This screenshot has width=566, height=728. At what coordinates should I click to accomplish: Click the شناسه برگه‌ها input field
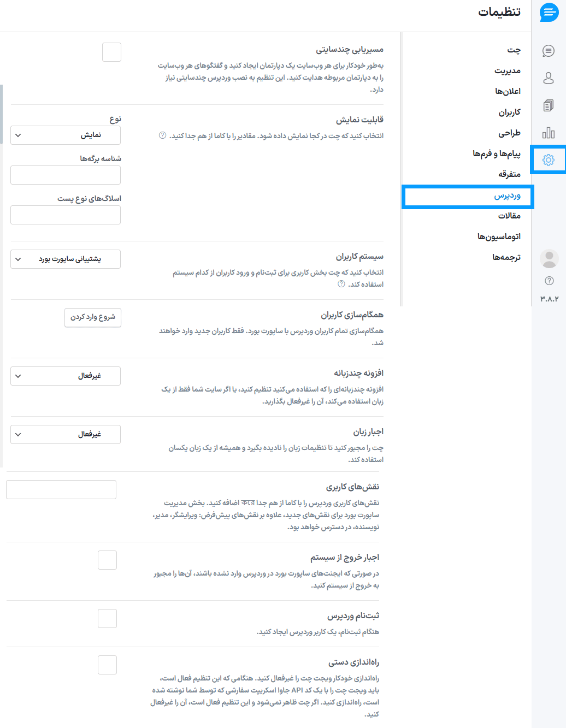[x=66, y=175]
